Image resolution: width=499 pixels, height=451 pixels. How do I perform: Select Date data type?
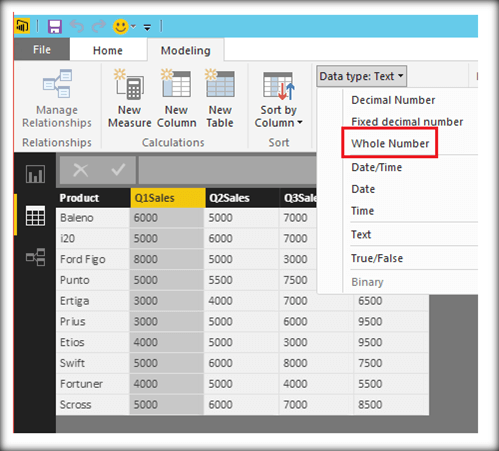[x=363, y=189]
